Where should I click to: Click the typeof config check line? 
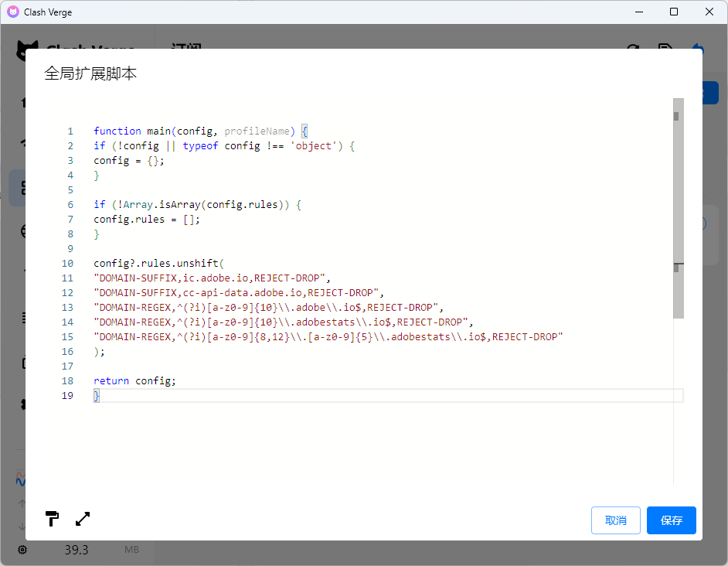pos(224,146)
